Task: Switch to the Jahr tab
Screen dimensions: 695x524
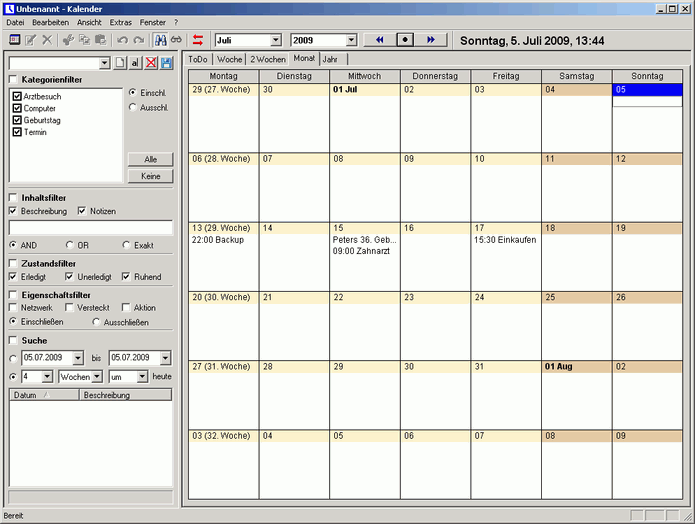Action: (330, 59)
